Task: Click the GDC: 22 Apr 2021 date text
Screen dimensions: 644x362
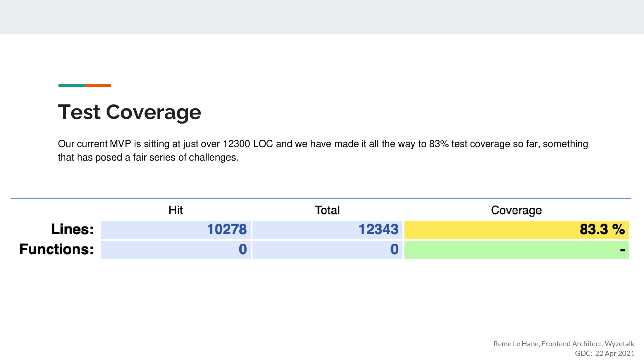Action: 604,353
